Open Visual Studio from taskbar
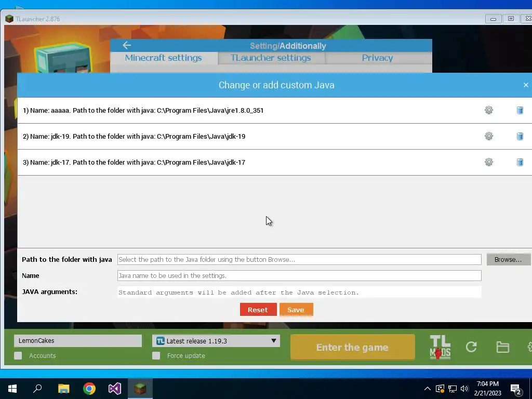 (x=115, y=389)
